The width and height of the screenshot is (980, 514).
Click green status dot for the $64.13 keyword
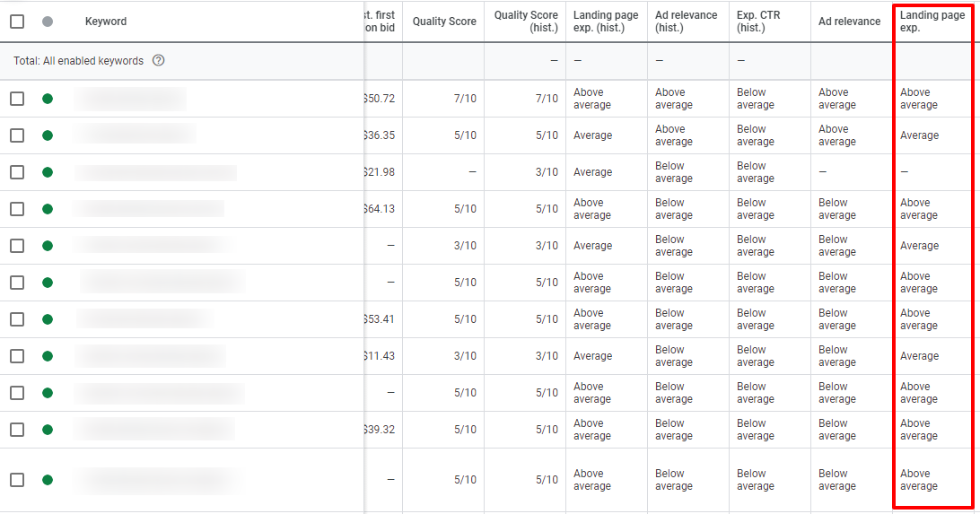(x=48, y=209)
